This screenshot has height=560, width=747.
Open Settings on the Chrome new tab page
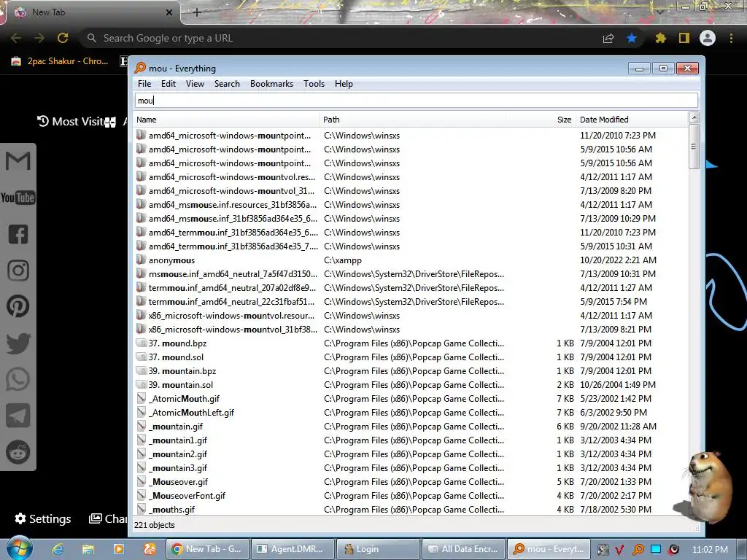(43, 518)
